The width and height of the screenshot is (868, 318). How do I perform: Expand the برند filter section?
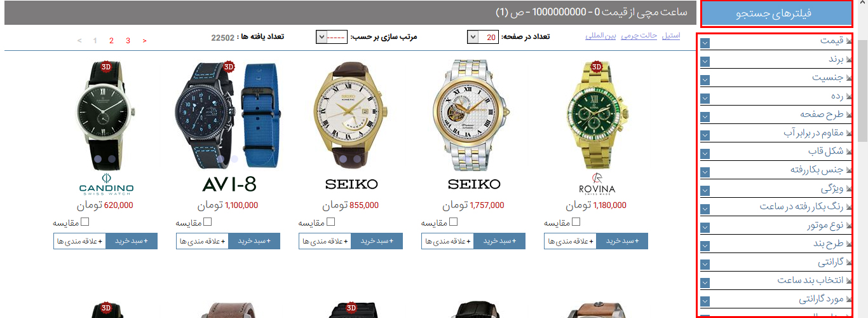pos(776,59)
